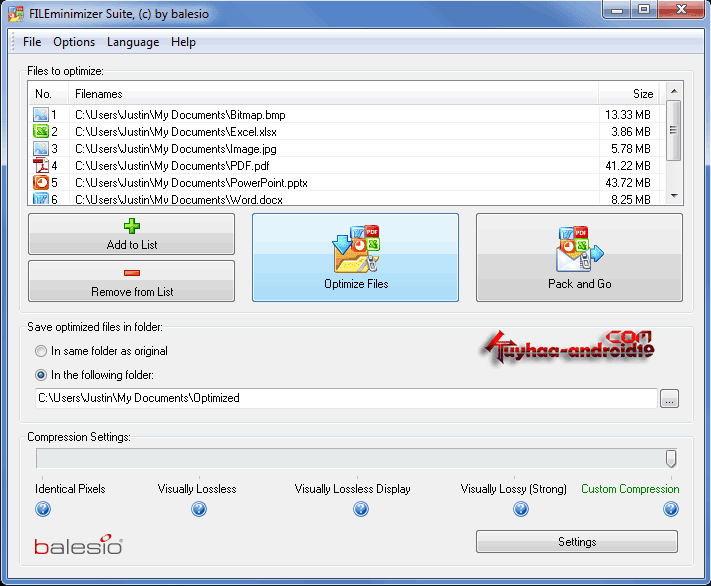Viewport: 711px width, 586px height.
Task: Open help for Custom Compression setting
Action: (x=671, y=509)
